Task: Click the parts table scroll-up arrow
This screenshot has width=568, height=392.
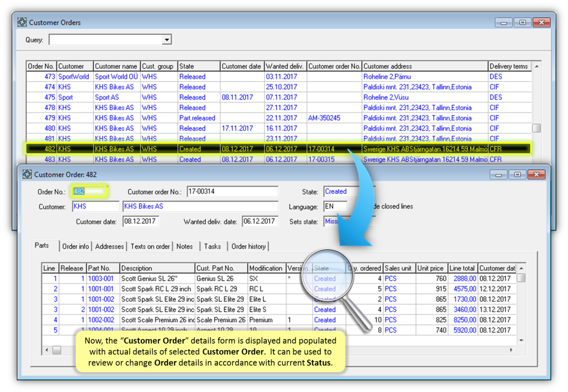Action: point(521,268)
